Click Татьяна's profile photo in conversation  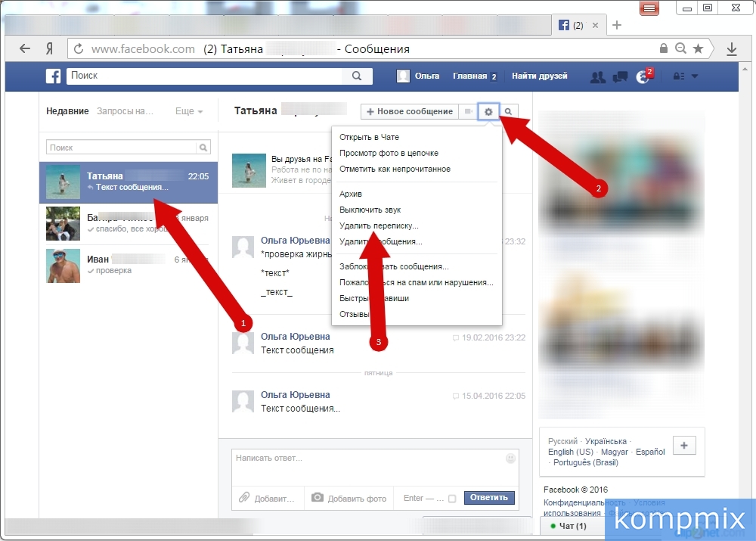[x=249, y=170]
